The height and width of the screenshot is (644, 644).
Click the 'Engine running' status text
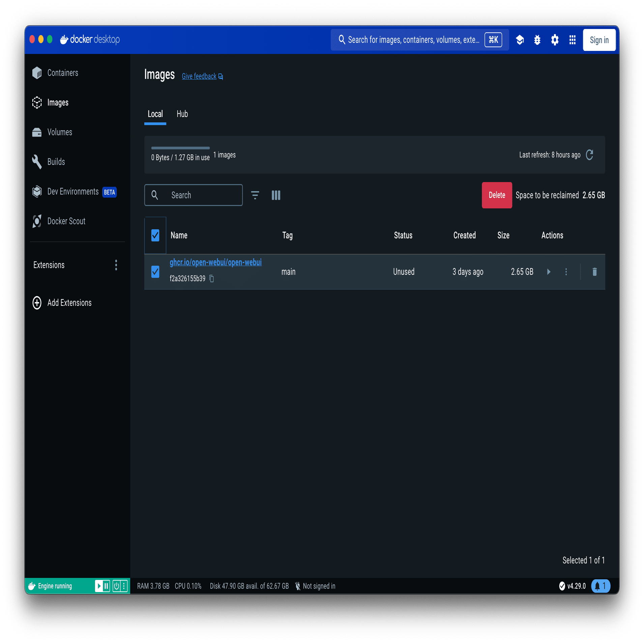[55, 586]
